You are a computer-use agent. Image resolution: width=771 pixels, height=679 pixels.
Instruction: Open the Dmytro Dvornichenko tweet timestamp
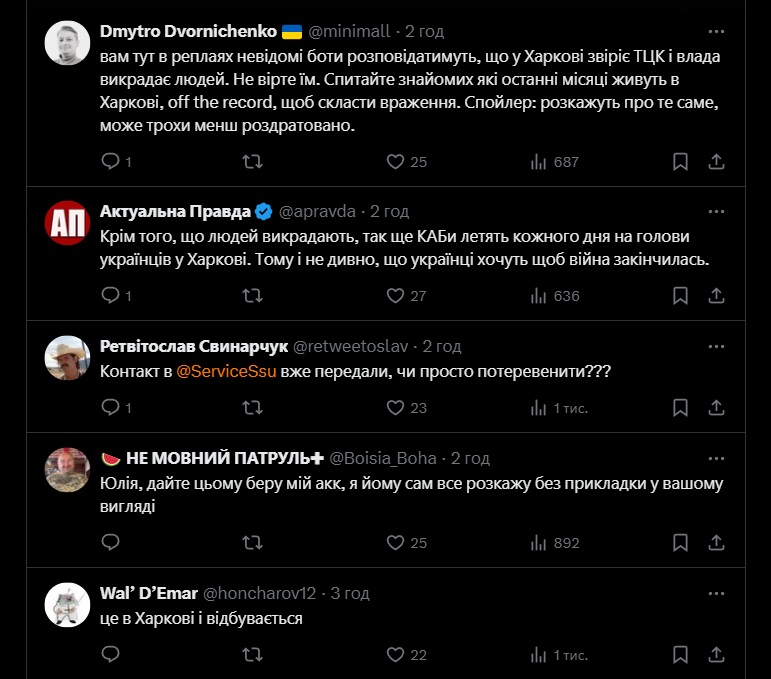tap(424, 31)
